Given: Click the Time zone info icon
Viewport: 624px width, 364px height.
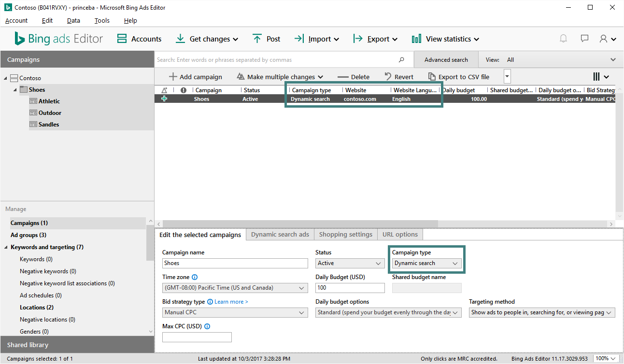Looking at the screenshot, I should [195, 277].
